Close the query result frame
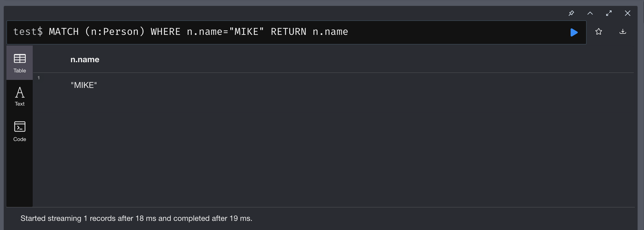Image resolution: width=644 pixels, height=230 pixels. coord(628,13)
